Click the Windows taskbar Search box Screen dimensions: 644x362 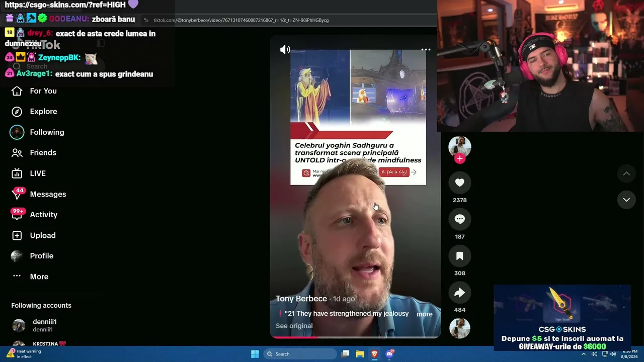click(300, 354)
